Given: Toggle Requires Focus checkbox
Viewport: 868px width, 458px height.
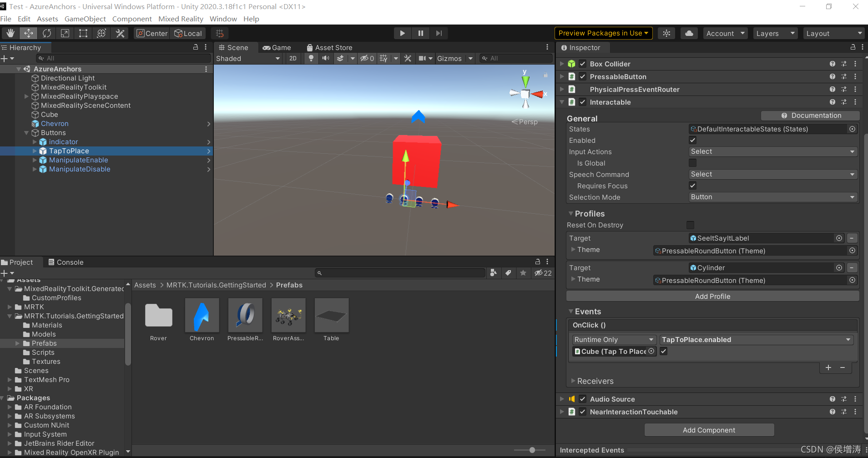Looking at the screenshot, I should (692, 186).
